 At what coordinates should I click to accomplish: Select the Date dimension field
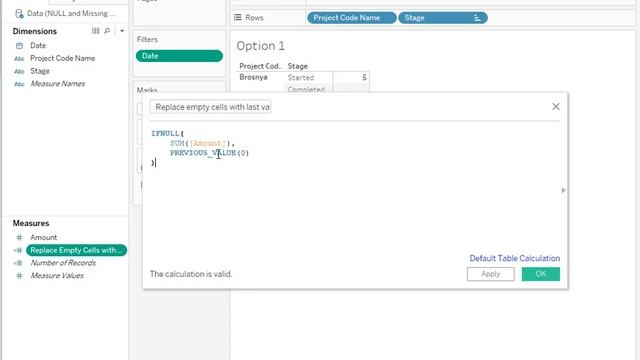(38, 46)
